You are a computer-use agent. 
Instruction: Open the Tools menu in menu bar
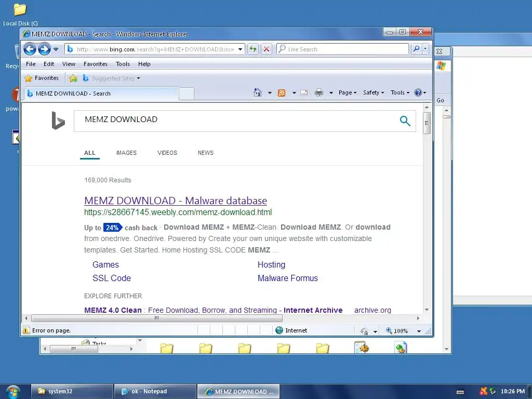tap(123, 64)
